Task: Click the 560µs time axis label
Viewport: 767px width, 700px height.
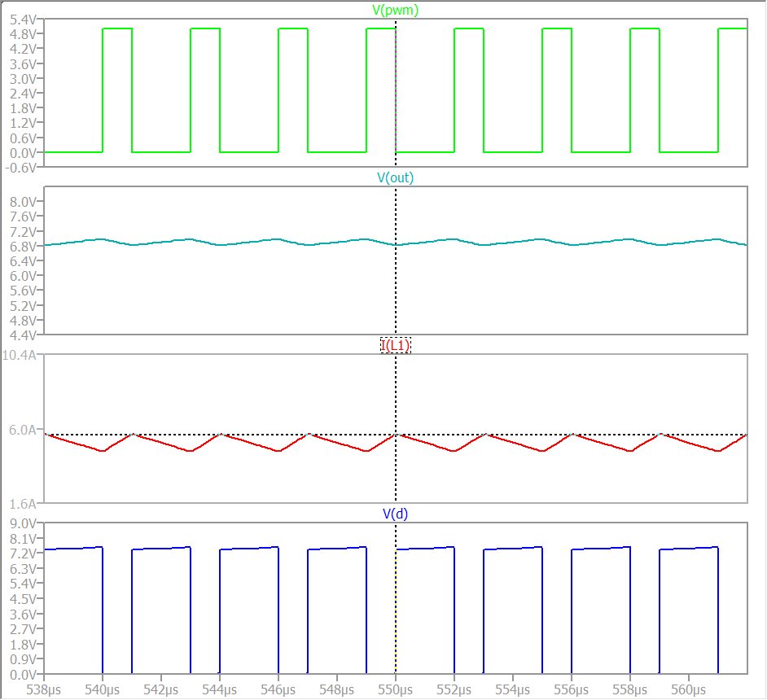Action: [x=689, y=690]
